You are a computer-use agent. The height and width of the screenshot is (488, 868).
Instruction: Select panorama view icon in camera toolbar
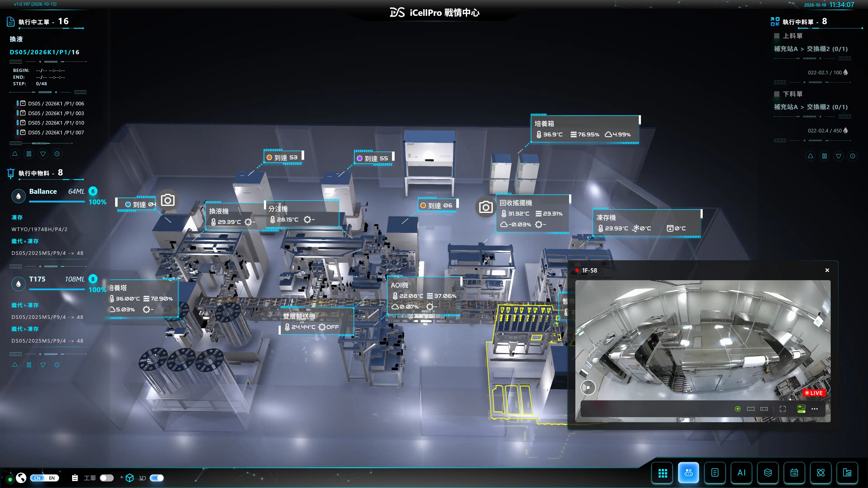[751, 409]
